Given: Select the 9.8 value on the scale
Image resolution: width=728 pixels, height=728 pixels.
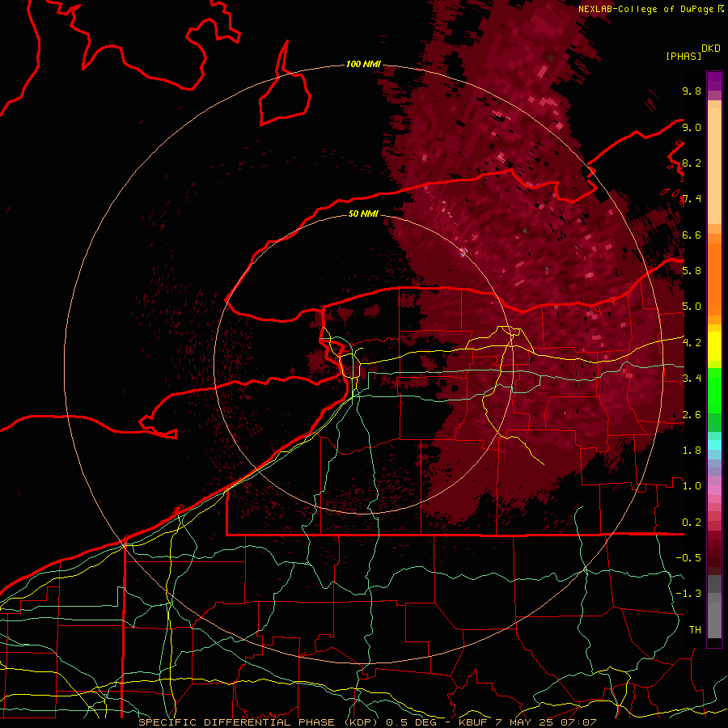Looking at the screenshot, I should pos(692,91).
